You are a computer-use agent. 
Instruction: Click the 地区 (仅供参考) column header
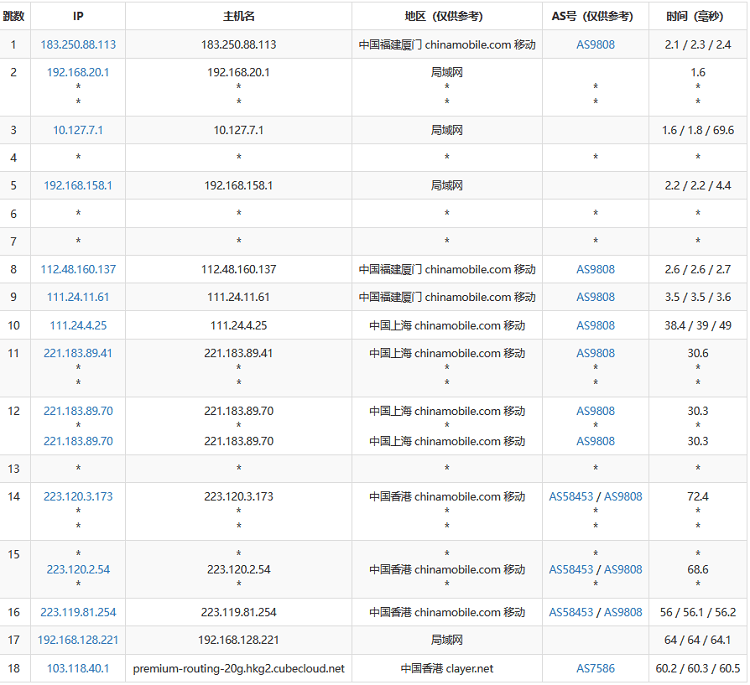[x=443, y=16]
